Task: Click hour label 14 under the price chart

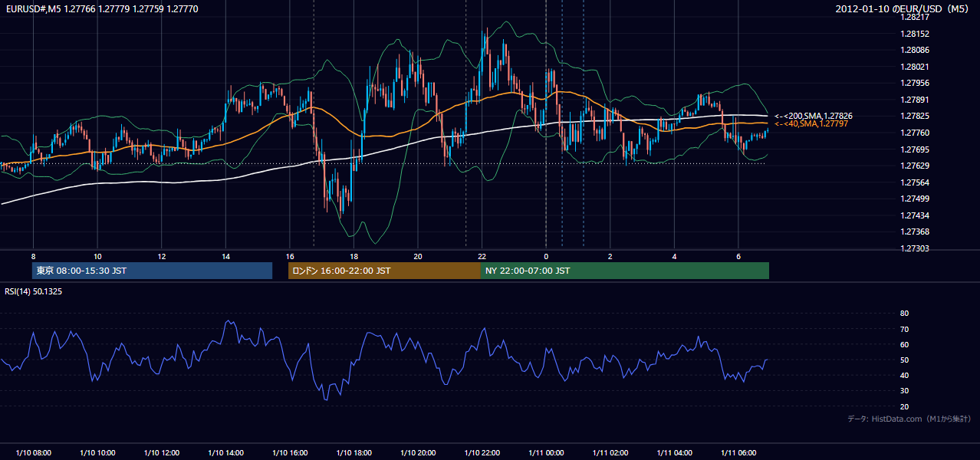Action: [x=225, y=256]
